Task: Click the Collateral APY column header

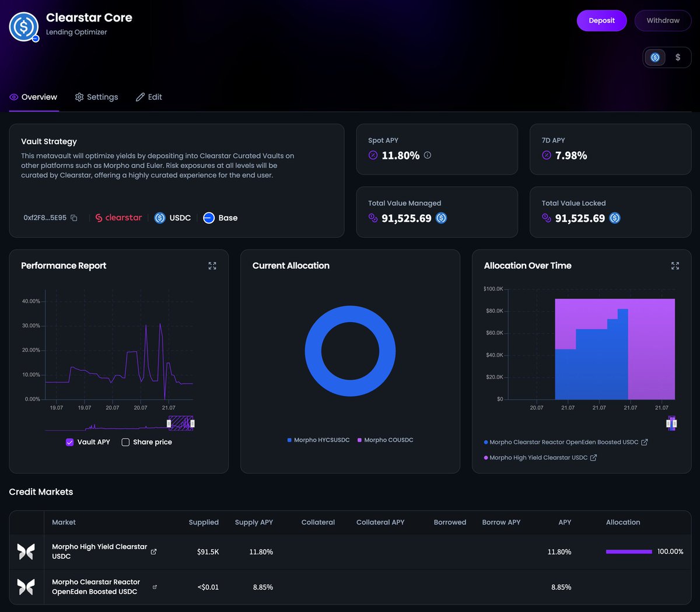Action: (380, 522)
